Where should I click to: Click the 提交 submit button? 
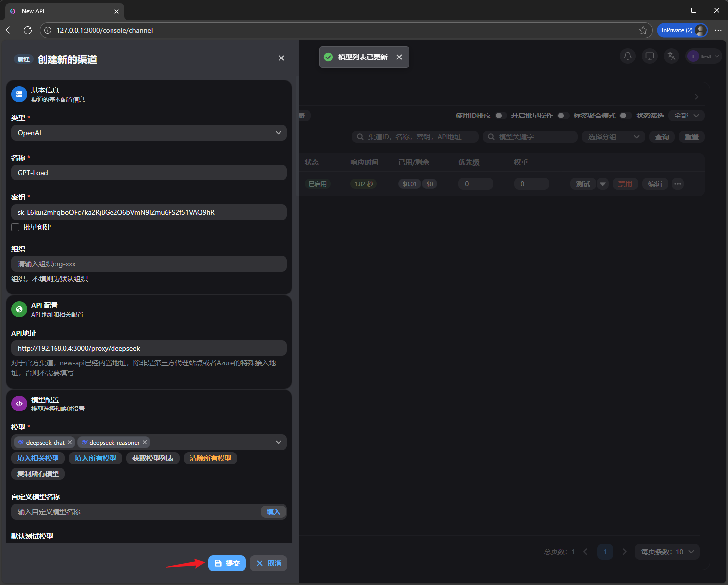pos(227,563)
